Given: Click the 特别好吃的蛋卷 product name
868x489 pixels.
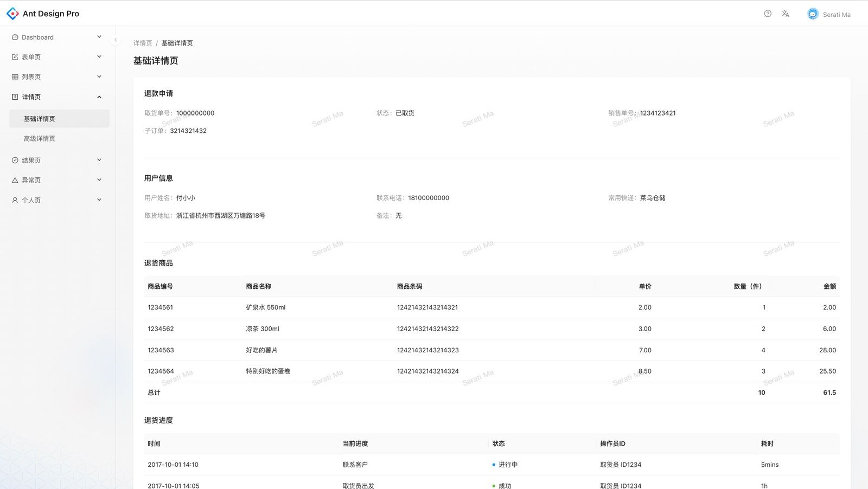Looking at the screenshot, I should (268, 371).
